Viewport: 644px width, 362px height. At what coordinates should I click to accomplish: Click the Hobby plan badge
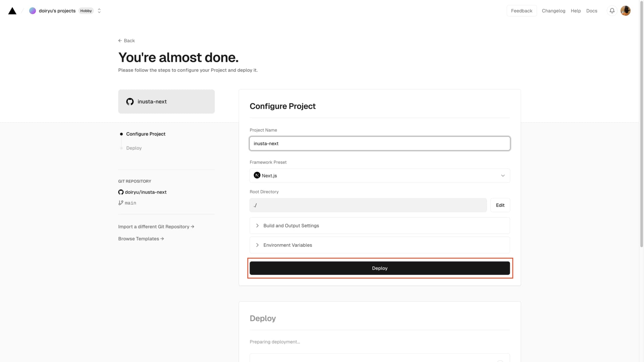click(x=86, y=11)
